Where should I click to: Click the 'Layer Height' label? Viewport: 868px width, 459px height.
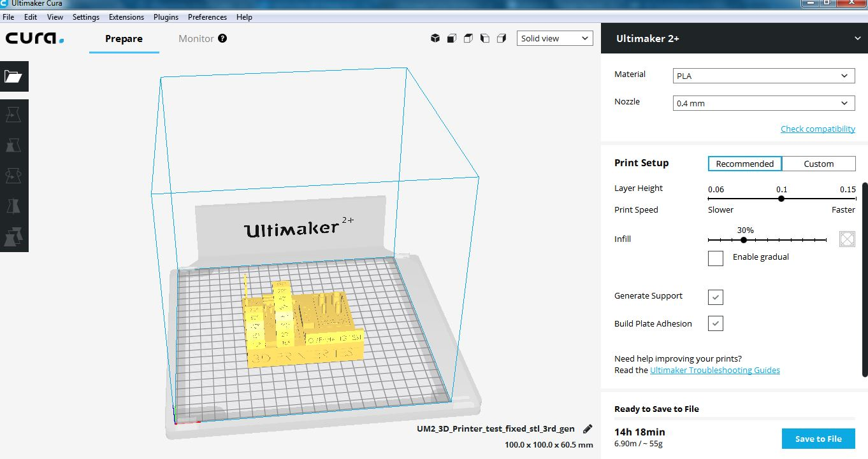click(x=639, y=188)
